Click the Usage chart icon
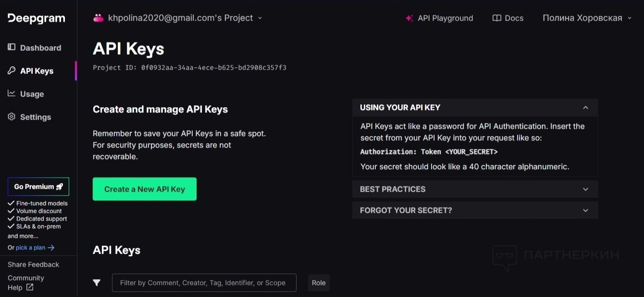Screen dimensions: 644x297 click(12, 93)
